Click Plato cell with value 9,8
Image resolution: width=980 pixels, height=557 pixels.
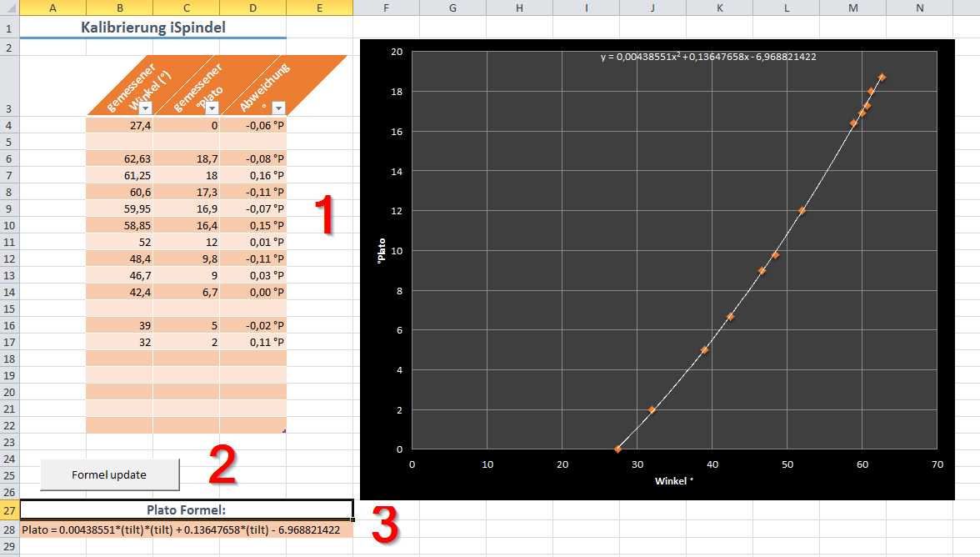click(187, 258)
